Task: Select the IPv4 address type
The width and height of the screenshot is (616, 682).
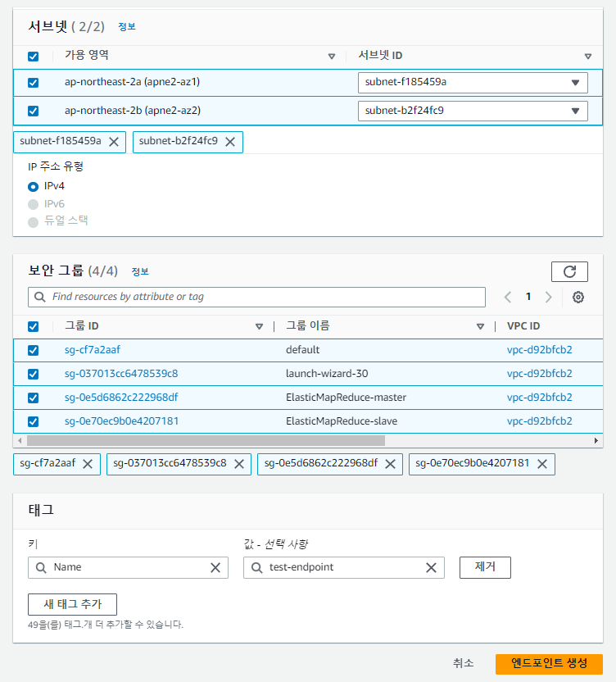Action: [34, 186]
